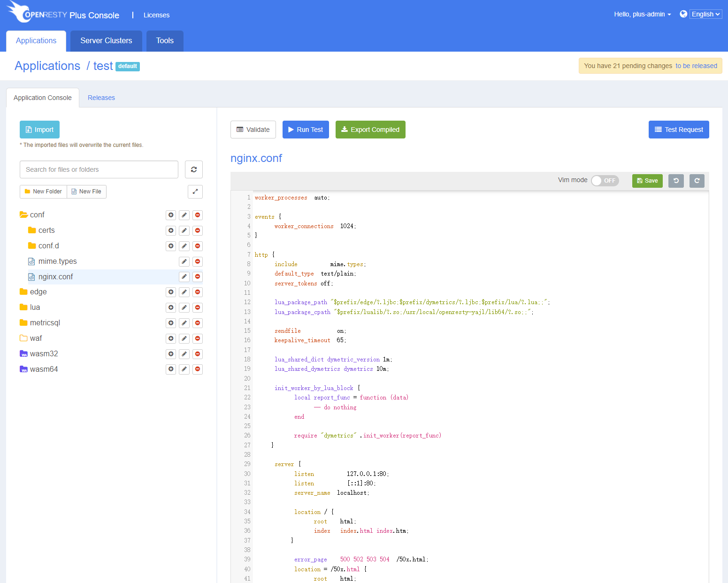728x583 pixels.
Task: Expand the wasm32 folder
Action: pos(23,353)
